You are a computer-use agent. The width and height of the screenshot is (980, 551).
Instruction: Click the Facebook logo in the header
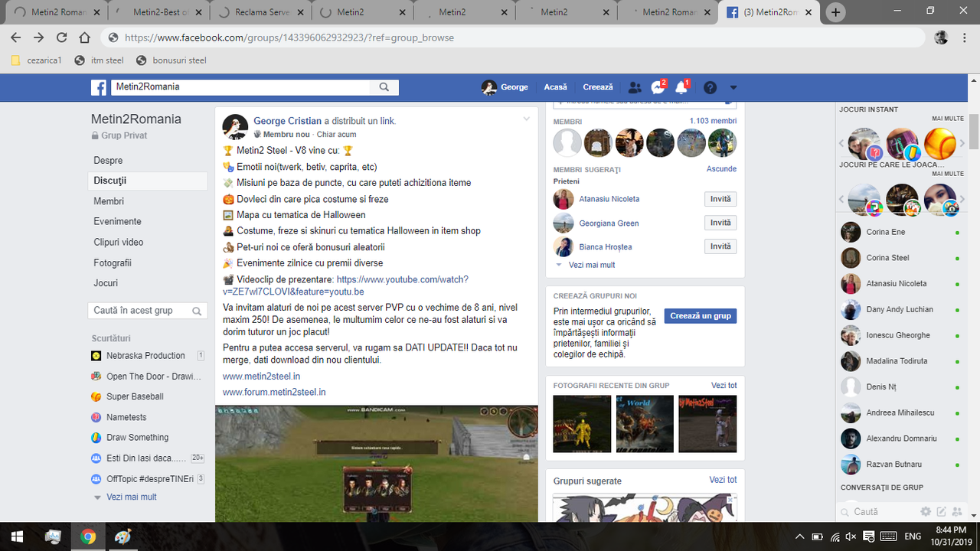pyautogui.click(x=99, y=88)
